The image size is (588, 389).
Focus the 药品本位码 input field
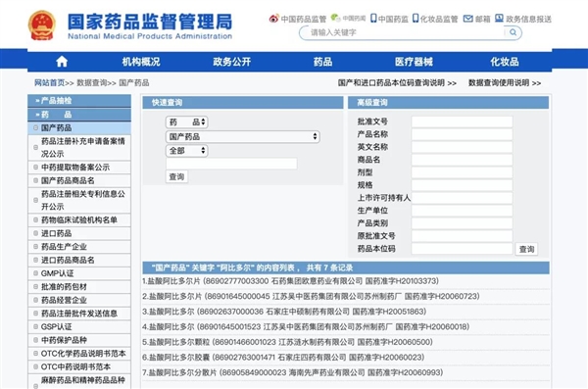[x=462, y=249]
